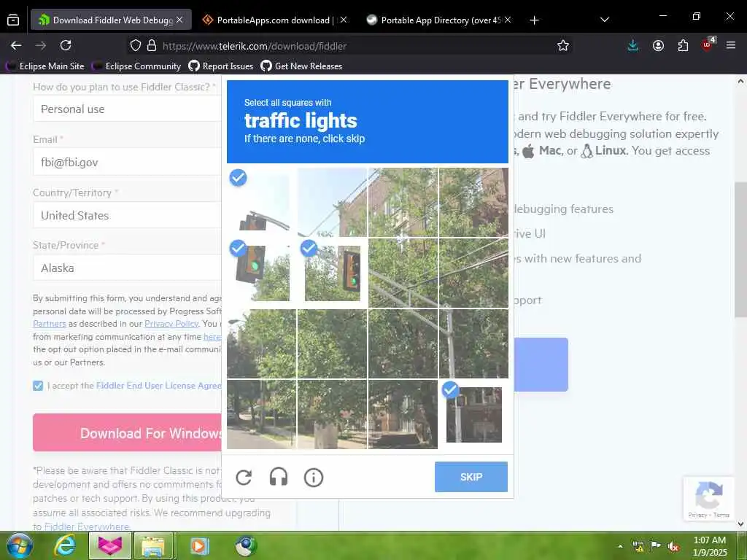Click the SKIP button in captcha
Screen dimensions: 747x560
(471, 477)
